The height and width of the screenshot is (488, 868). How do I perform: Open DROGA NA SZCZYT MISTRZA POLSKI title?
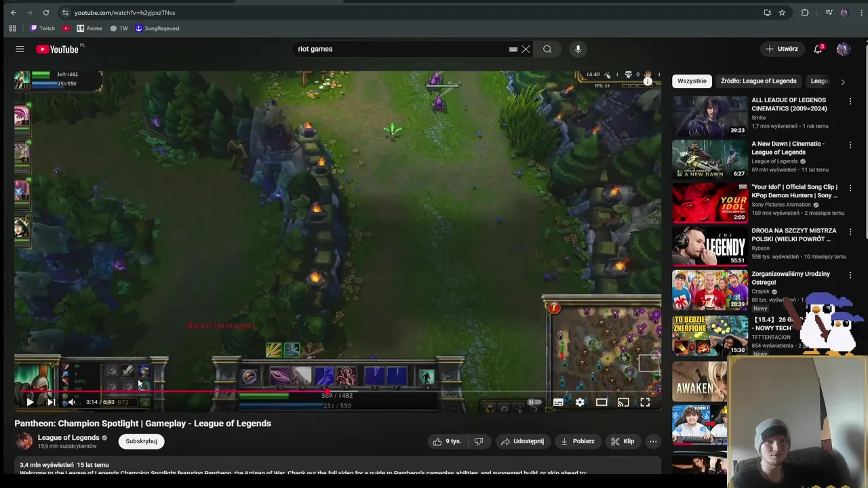[794, 235]
